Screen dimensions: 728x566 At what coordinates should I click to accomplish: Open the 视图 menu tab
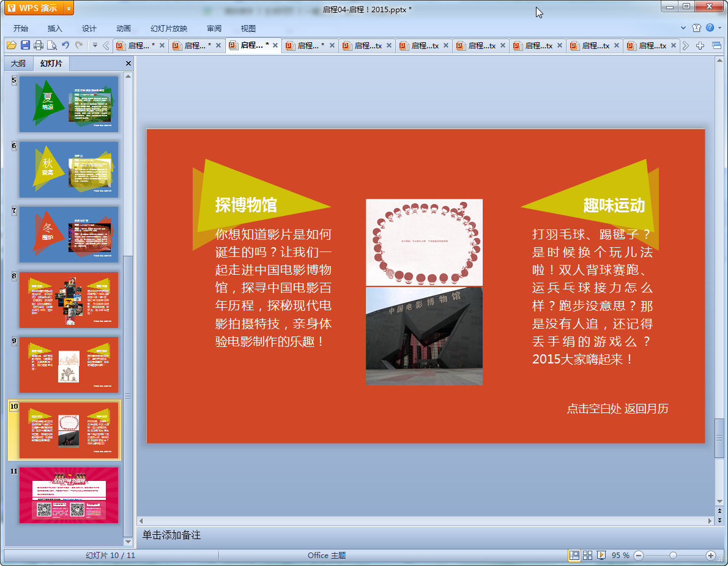(x=248, y=28)
